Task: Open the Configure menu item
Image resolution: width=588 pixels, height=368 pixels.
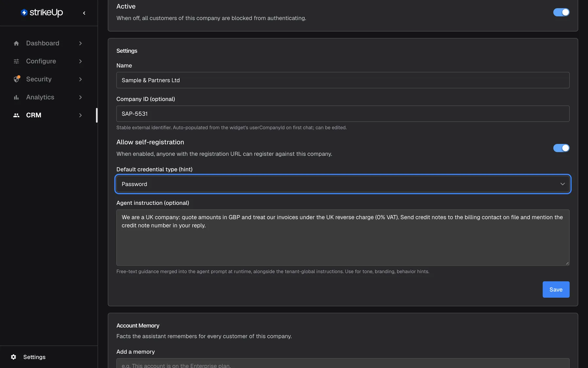Action: click(x=48, y=61)
